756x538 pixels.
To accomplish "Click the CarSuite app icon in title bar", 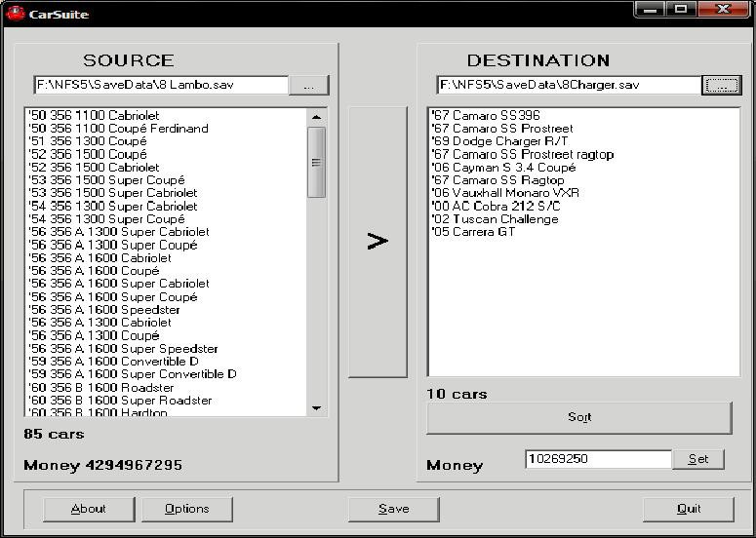I will pyautogui.click(x=15, y=14).
